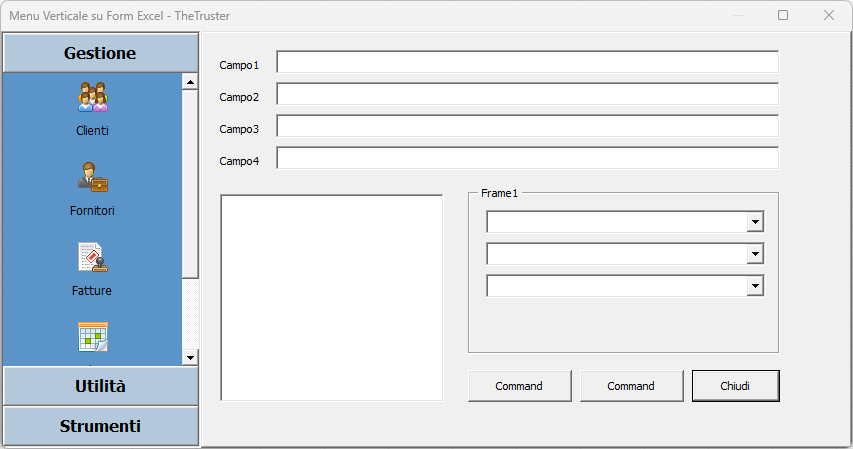Expand the third Frame1 dropdown arrow
853x449 pixels.
point(755,286)
